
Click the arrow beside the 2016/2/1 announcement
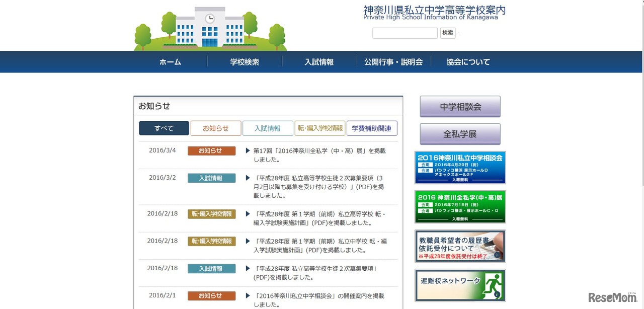pos(248,295)
